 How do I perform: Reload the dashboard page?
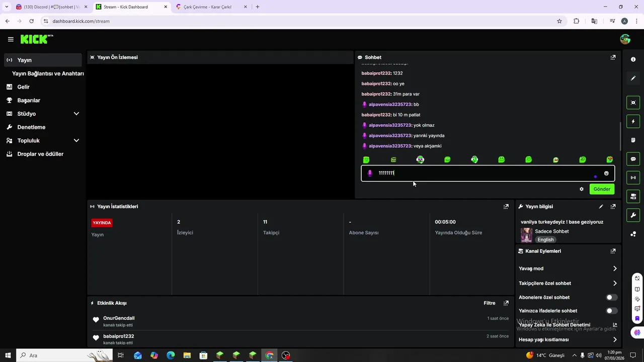(x=31, y=21)
